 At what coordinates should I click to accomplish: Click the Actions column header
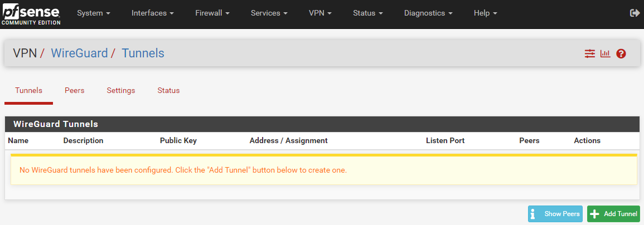pos(587,141)
